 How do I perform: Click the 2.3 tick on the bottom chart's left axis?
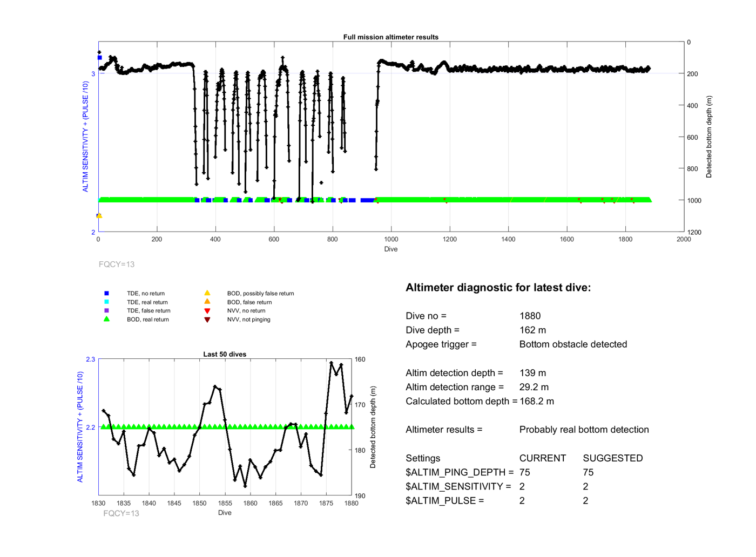[x=90, y=359]
